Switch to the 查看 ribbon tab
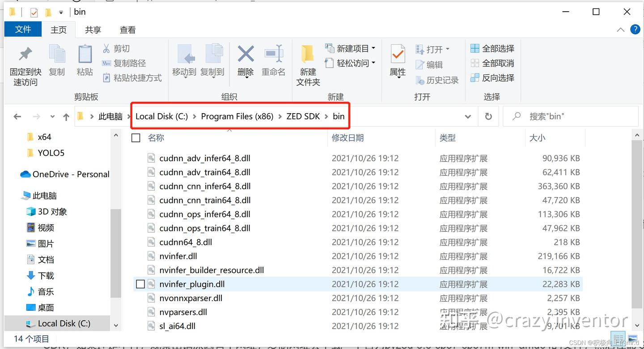The height and width of the screenshot is (349, 644). (x=127, y=30)
